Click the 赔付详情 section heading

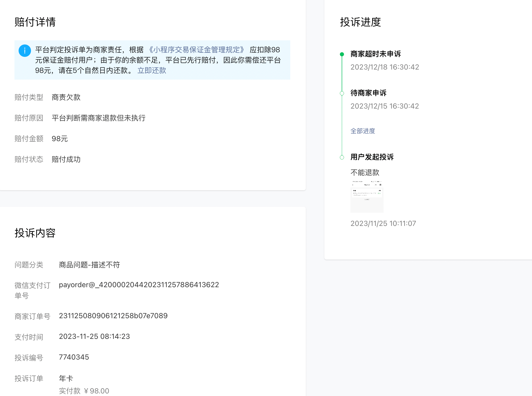(35, 22)
